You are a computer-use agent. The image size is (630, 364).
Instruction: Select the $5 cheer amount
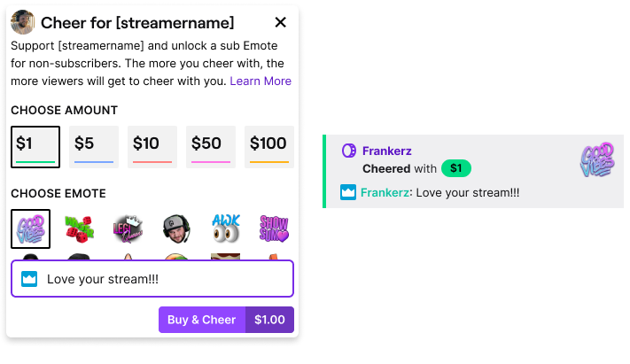coord(93,146)
